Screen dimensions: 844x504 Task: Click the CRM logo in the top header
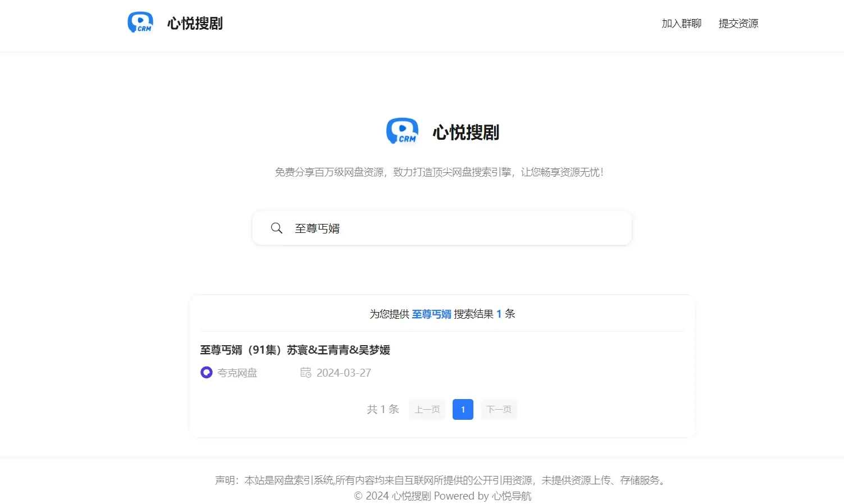tap(140, 23)
